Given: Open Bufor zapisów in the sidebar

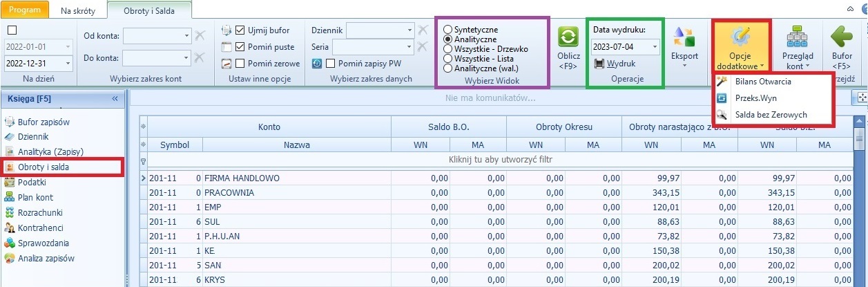Looking at the screenshot, I should (43, 122).
